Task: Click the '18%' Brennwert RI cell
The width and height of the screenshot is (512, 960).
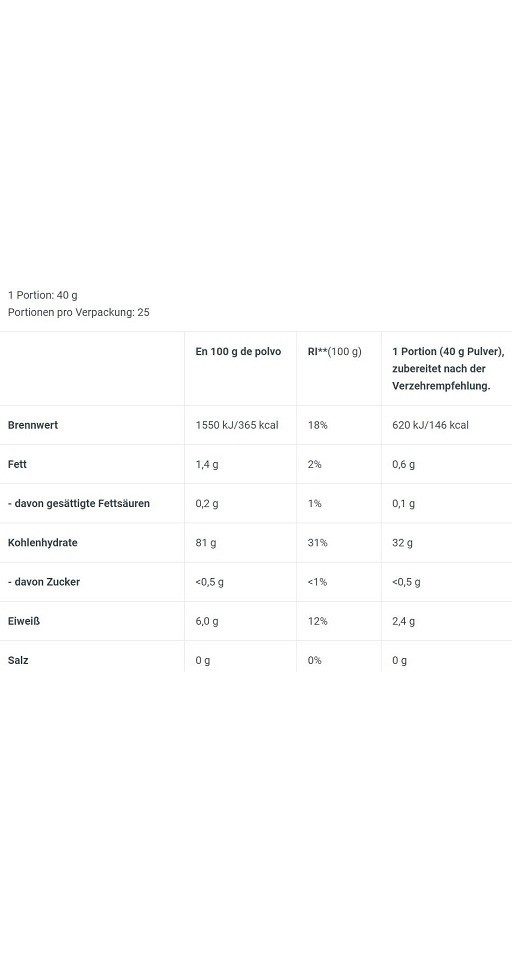Action: (317, 425)
